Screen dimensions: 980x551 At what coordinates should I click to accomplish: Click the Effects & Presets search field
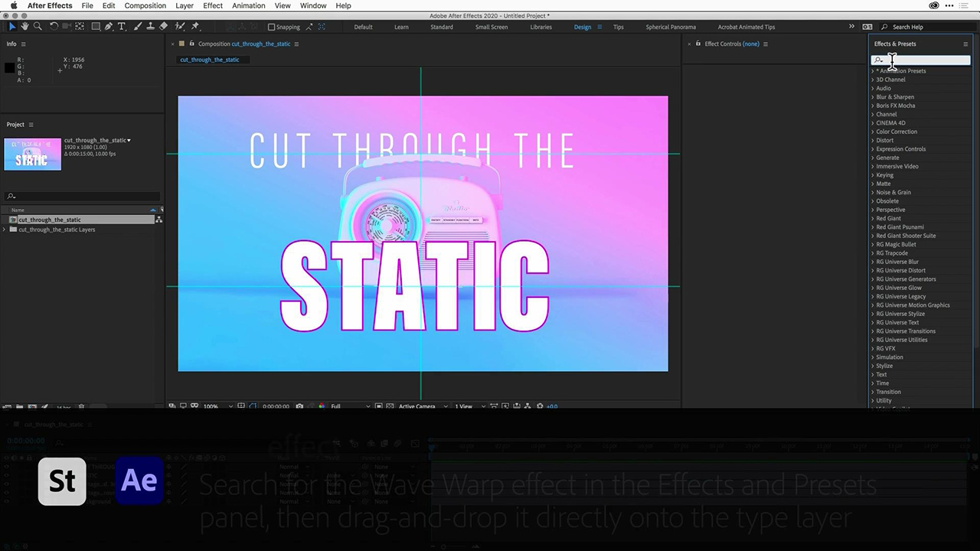click(x=921, y=60)
